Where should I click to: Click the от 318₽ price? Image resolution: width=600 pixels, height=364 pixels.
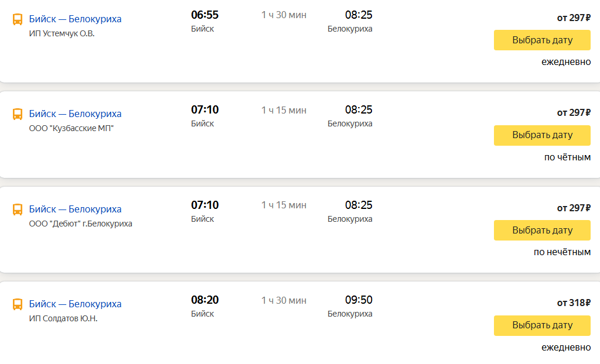click(x=574, y=303)
